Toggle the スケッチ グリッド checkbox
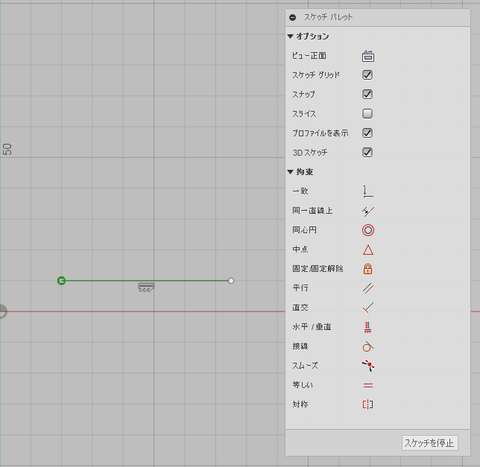This screenshot has height=467, width=480. [x=367, y=75]
